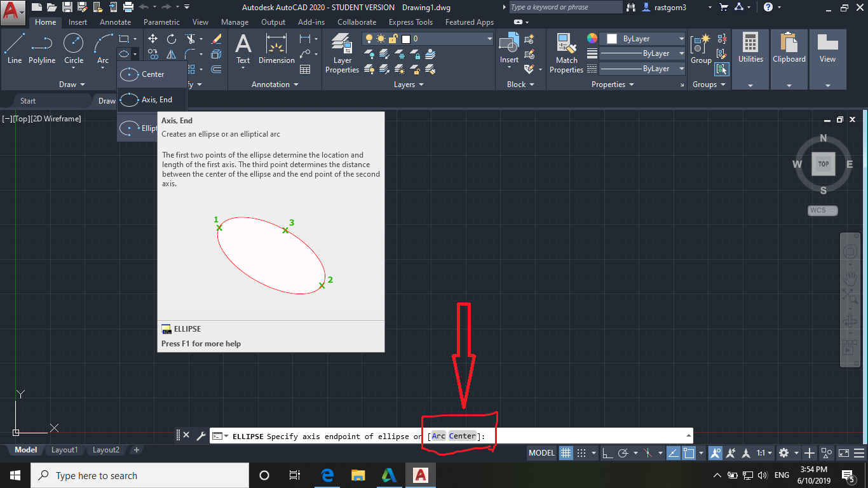
Task: Switch to the Annotate ribbon tab
Action: [115, 22]
